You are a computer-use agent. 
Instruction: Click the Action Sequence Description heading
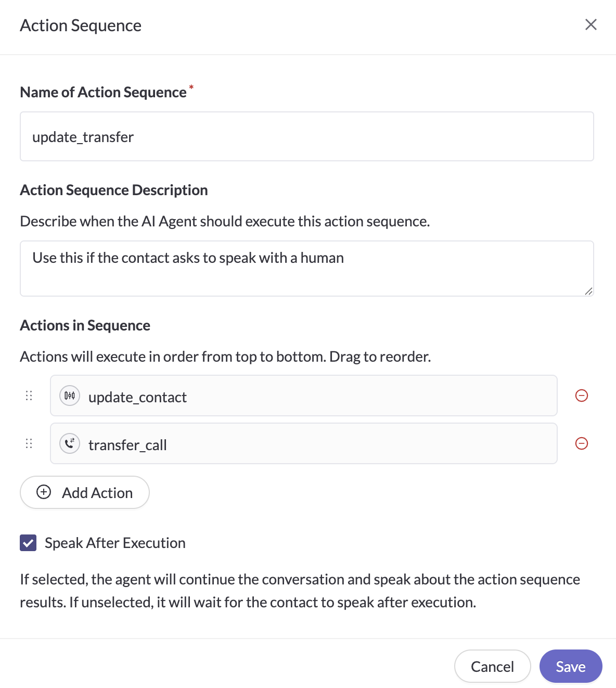tap(114, 190)
